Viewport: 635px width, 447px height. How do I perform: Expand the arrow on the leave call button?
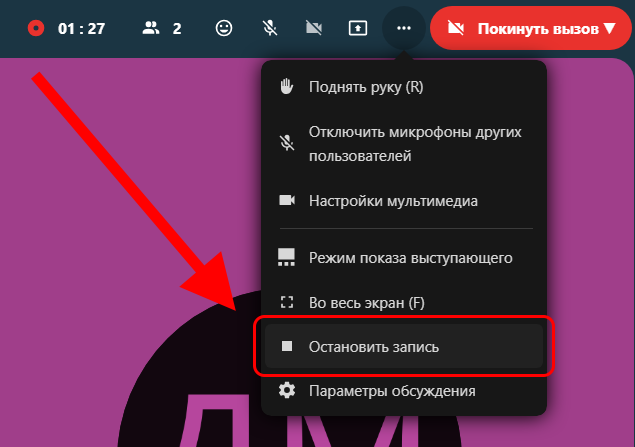tap(609, 29)
